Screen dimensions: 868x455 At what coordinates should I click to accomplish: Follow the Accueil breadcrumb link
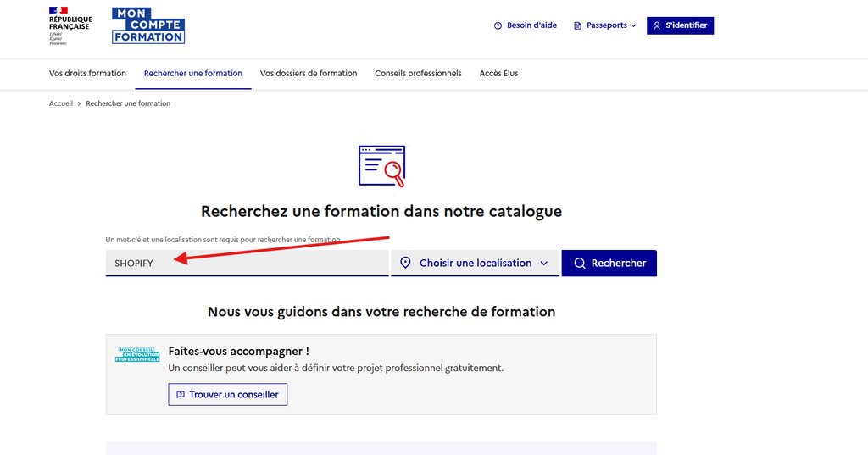(x=61, y=103)
